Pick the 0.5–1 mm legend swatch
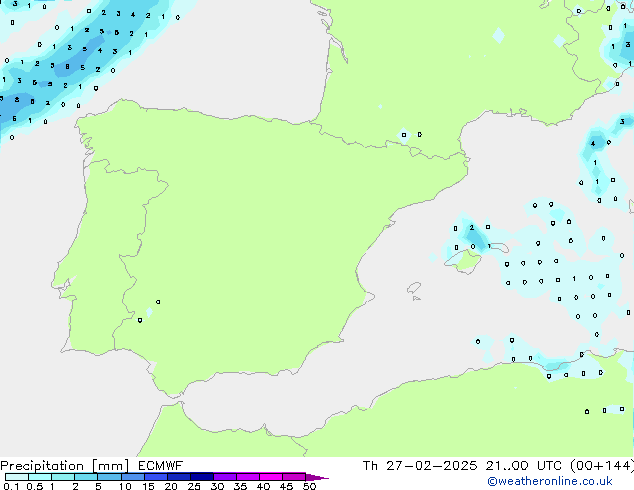 [x=40, y=477]
